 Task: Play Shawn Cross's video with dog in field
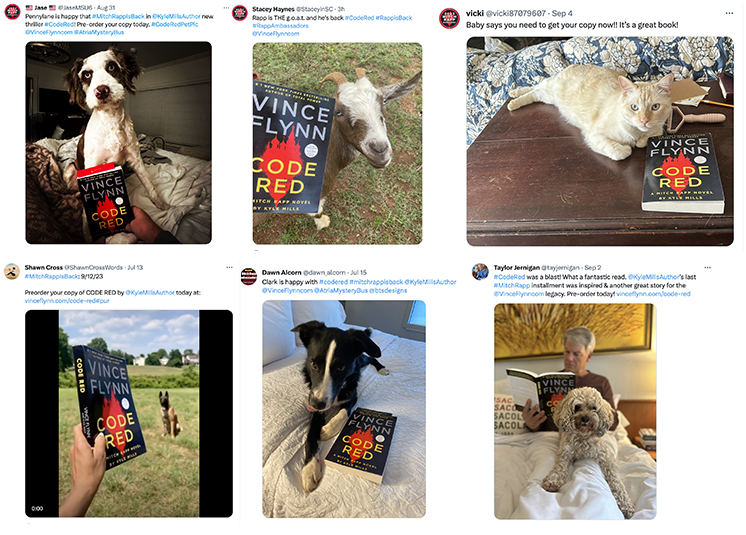click(x=129, y=413)
